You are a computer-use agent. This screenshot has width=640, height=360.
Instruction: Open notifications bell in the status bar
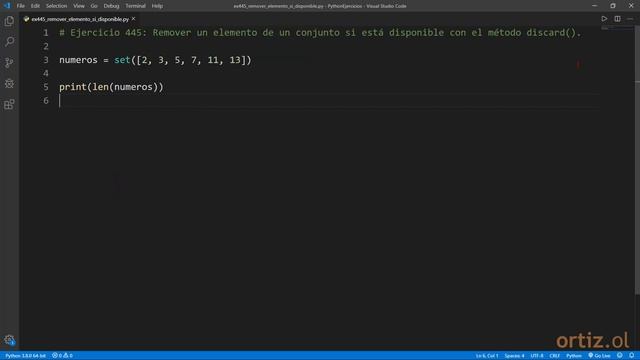click(631, 356)
